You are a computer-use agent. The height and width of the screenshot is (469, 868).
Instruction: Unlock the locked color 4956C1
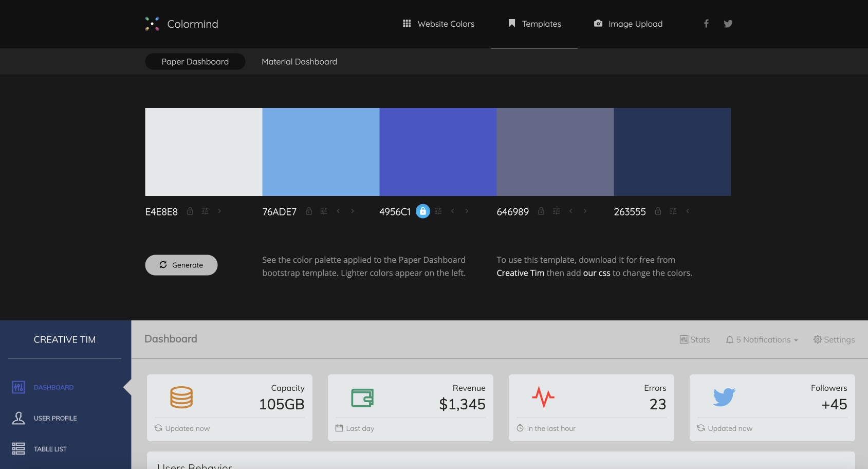point(422,211)
